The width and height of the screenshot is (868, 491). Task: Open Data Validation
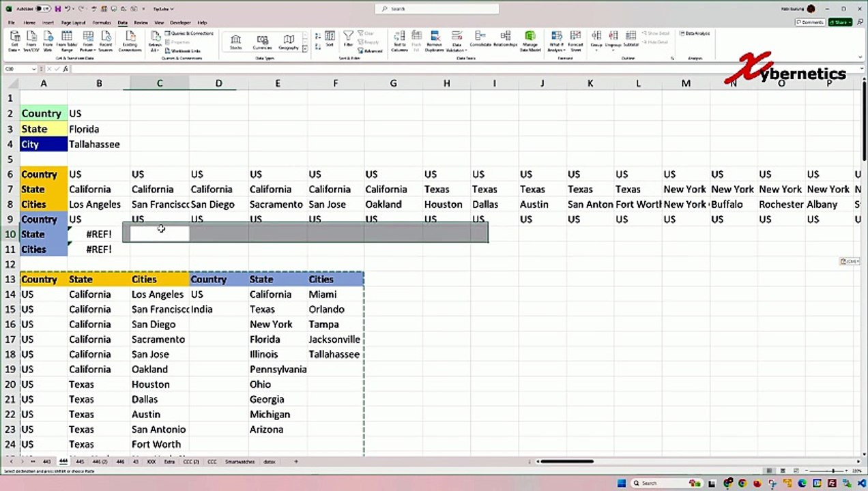point(457,41)
